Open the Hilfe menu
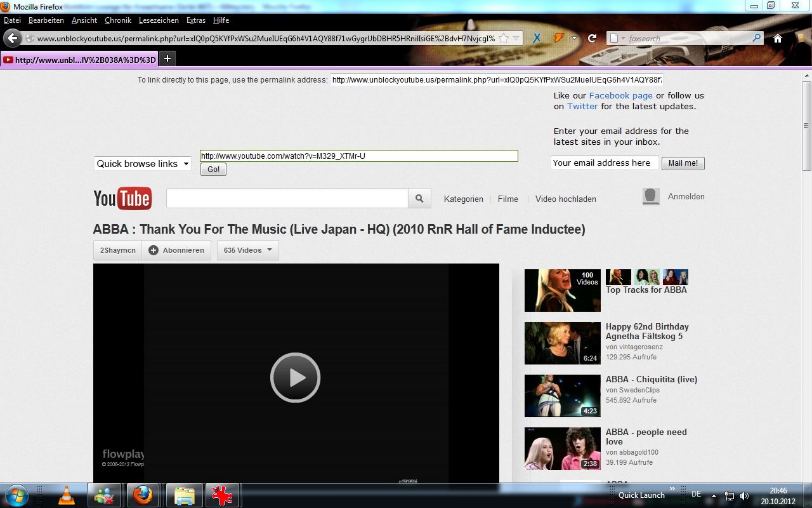 pyautogui.click(x=221, y=20)
